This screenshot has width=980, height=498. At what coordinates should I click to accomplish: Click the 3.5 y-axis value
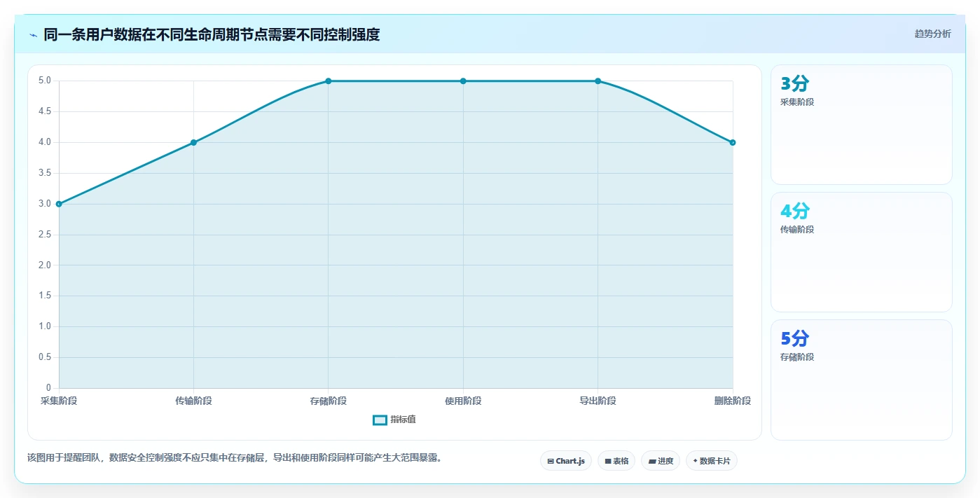pyautogui.click(x=45, y=173)
